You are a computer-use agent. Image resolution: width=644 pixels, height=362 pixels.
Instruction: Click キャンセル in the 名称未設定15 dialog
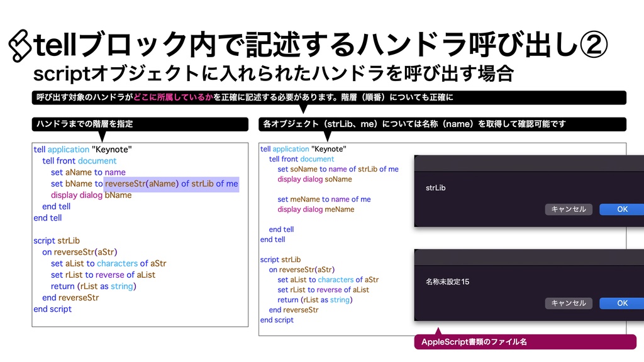(569, 303)
